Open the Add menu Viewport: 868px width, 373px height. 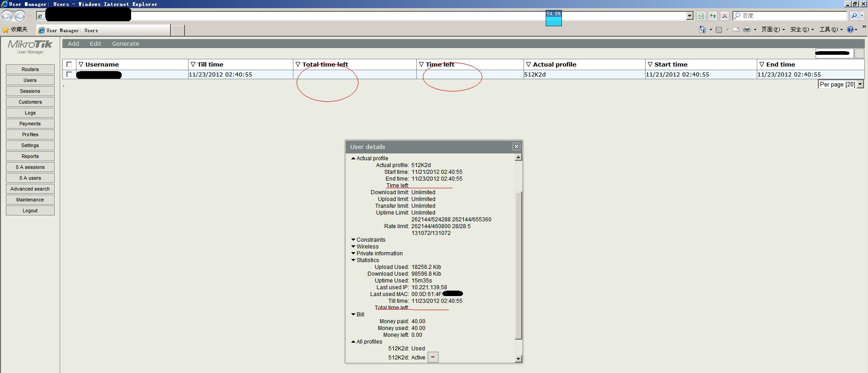pos(73,43)
